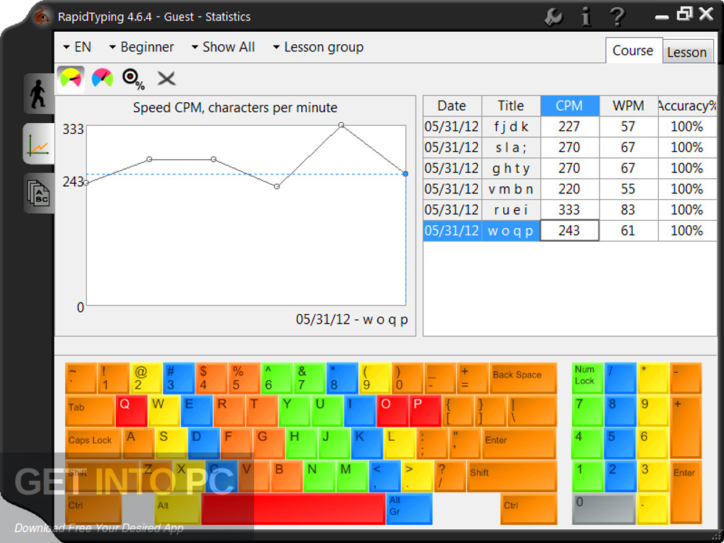Click the 61 WPM table cell

[x=628, y=230]
